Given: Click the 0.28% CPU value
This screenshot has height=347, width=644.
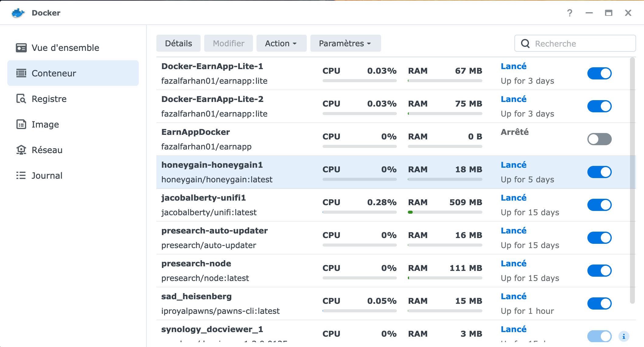Looking at the screenshot, I should [382, 202].
